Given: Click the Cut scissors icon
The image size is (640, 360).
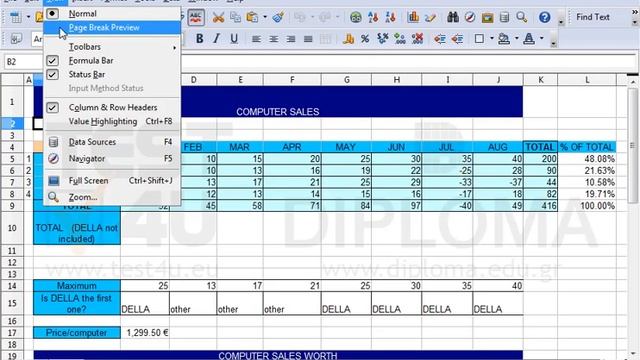Looking at the screenshot, I should 218,17.
